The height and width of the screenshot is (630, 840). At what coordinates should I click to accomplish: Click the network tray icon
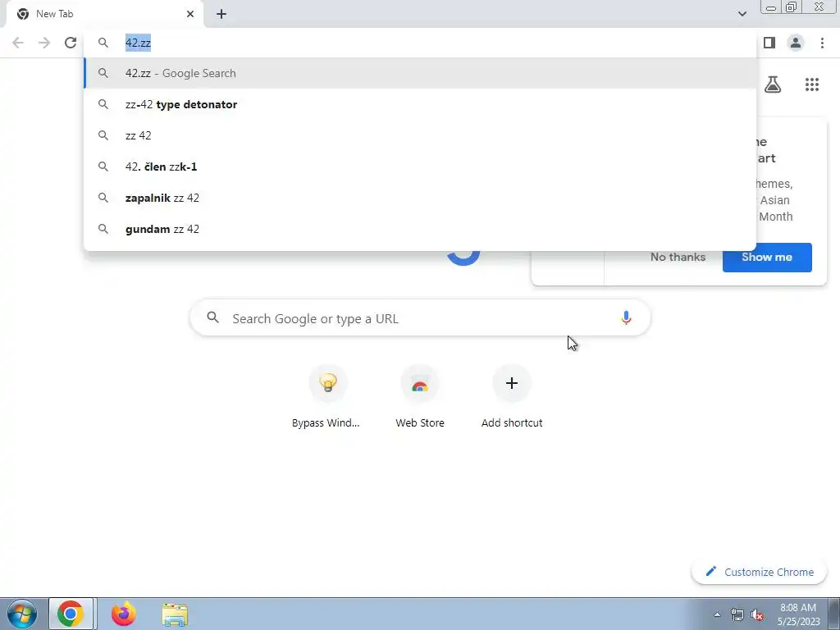(737, 614)
